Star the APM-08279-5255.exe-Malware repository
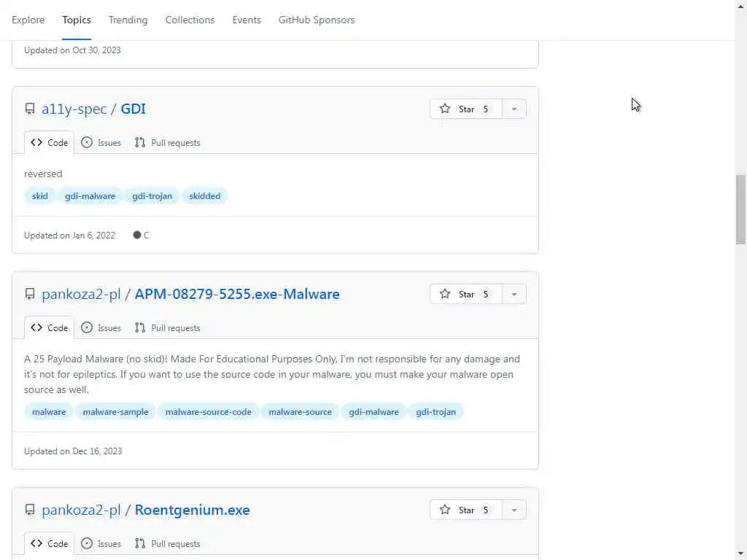 click(x=465, y=295)
